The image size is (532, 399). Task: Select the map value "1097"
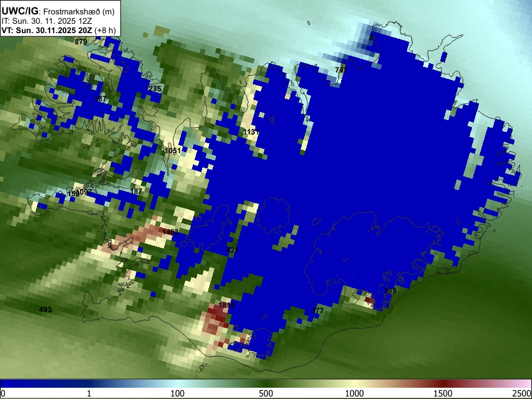[84, 192]
